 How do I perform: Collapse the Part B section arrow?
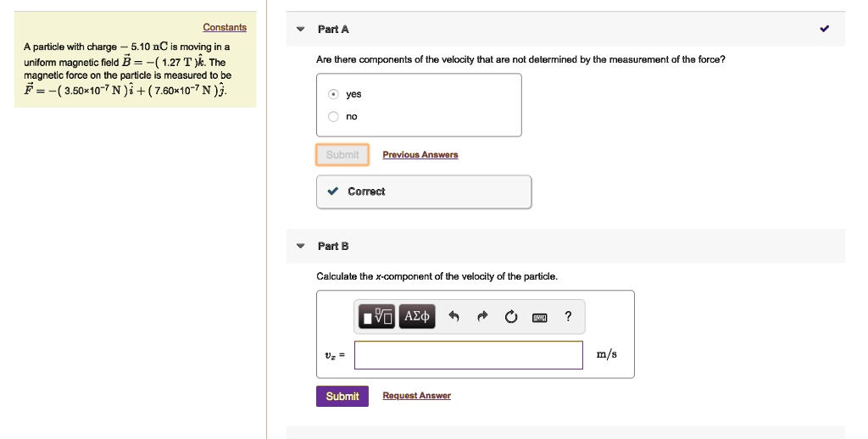coord(300,247)
